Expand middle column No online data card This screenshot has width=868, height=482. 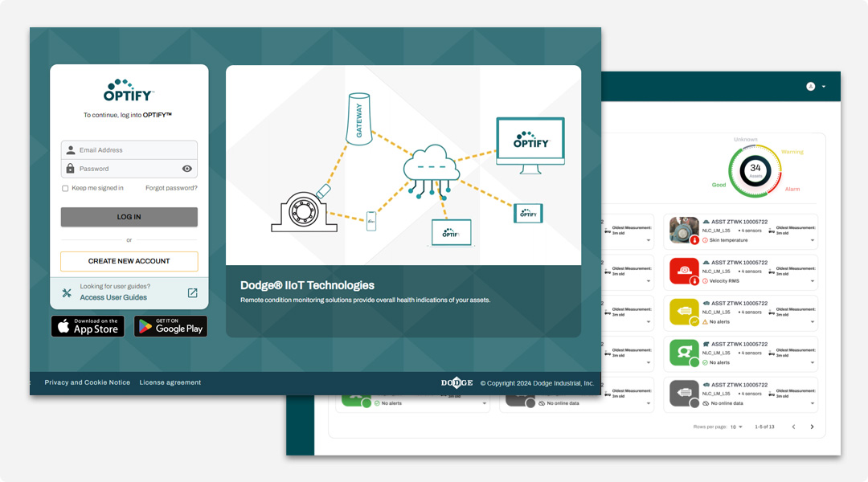pyautogui.click(x=649, y=403)
